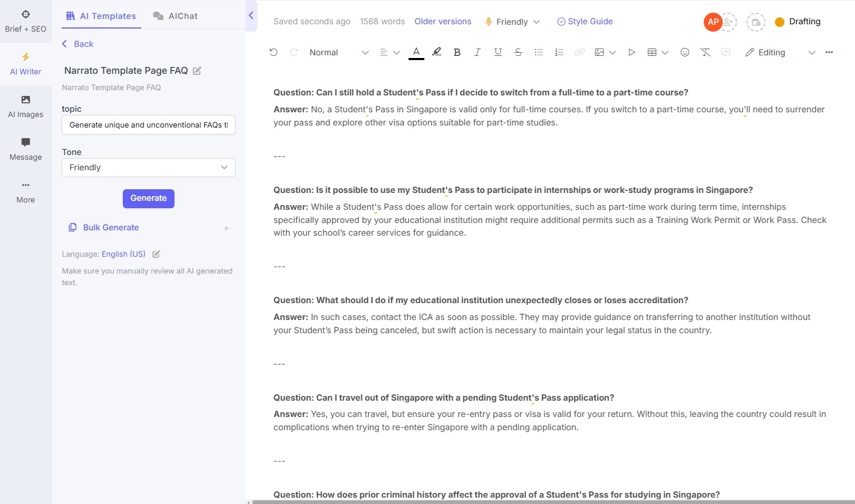Click the question about institution losing accreditation

pyautogui.click(x=481, y=300)
